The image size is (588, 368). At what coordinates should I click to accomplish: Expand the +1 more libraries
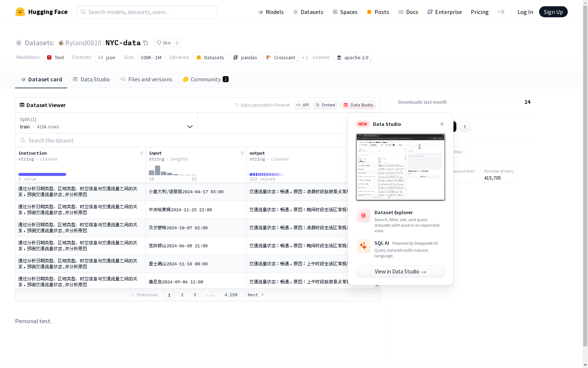click(x=305, y=57)
